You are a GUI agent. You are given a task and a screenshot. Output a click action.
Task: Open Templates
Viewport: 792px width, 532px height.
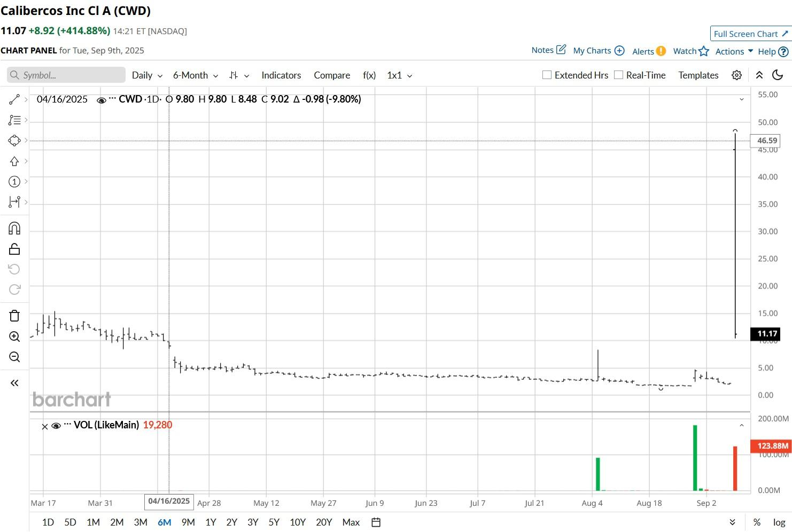click(x=698, y=75)
